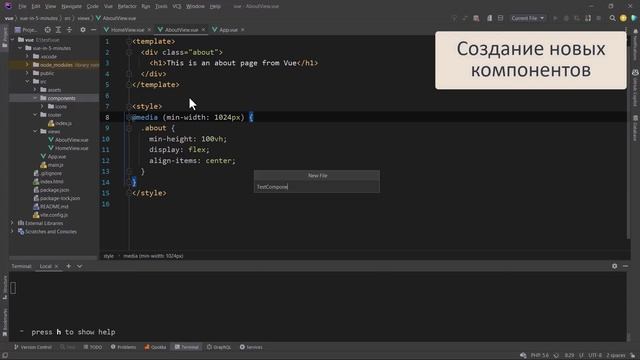Screen dimensions: 640x360
Task: Click the teal plugin logo icon at top right
Action: tap(634, 18)
